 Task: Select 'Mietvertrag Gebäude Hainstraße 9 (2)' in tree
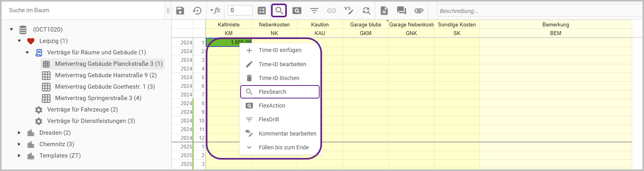coord(105,75)
